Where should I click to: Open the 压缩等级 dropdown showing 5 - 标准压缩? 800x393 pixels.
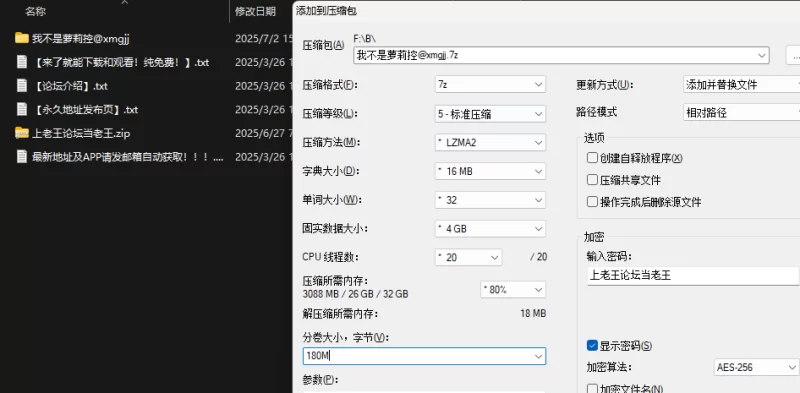coord(489,114)
